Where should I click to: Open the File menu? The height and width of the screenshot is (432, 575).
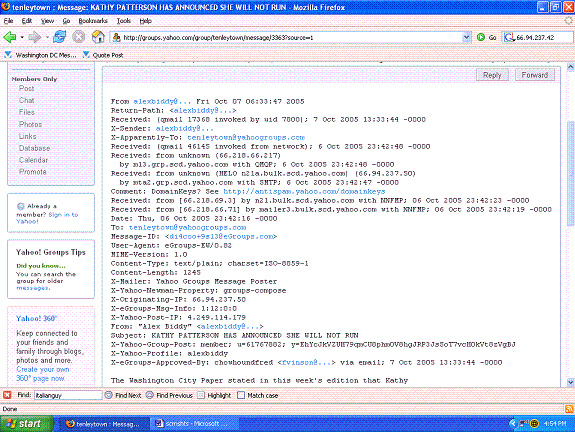pos(8,21)
